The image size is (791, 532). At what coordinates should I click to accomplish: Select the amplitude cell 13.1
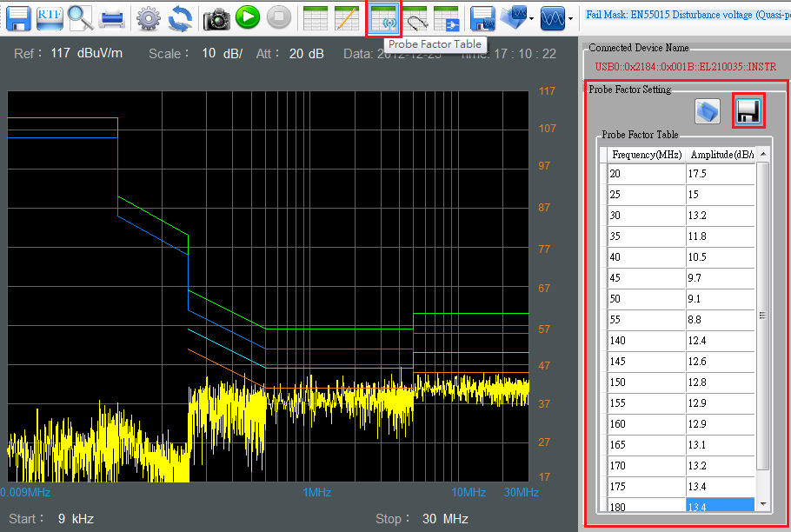[721, 445]
